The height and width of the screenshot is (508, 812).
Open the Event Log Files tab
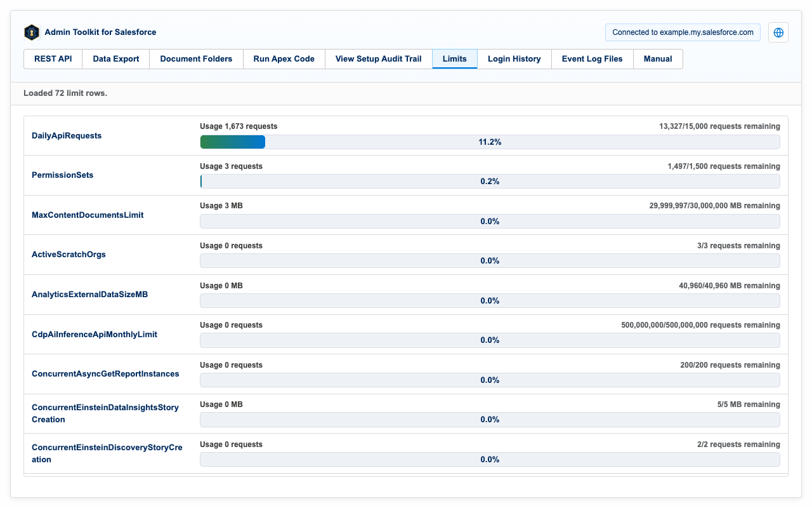(x=593, y=59)
